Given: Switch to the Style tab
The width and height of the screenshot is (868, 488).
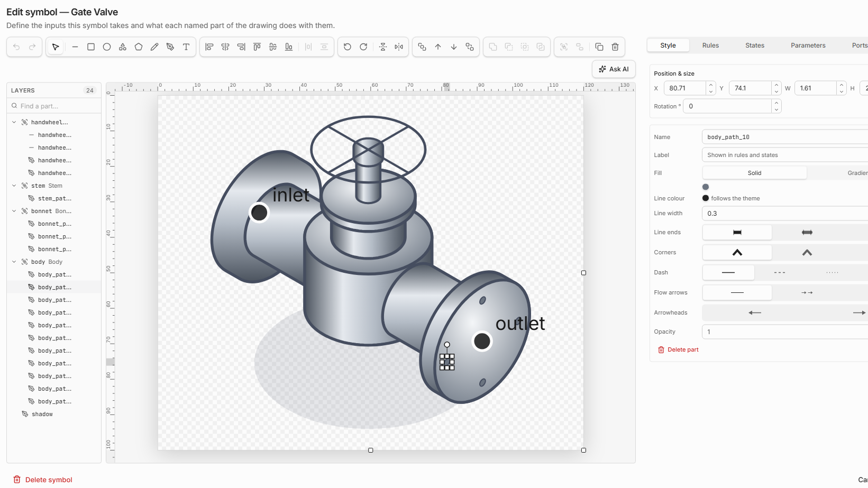Looking at the screenshot, I should [x=668, y=45].
